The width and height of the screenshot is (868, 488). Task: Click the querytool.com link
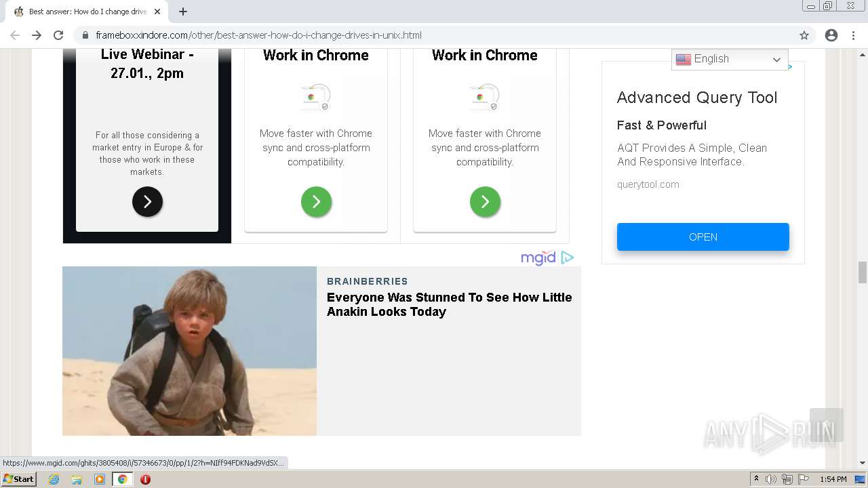648,184
